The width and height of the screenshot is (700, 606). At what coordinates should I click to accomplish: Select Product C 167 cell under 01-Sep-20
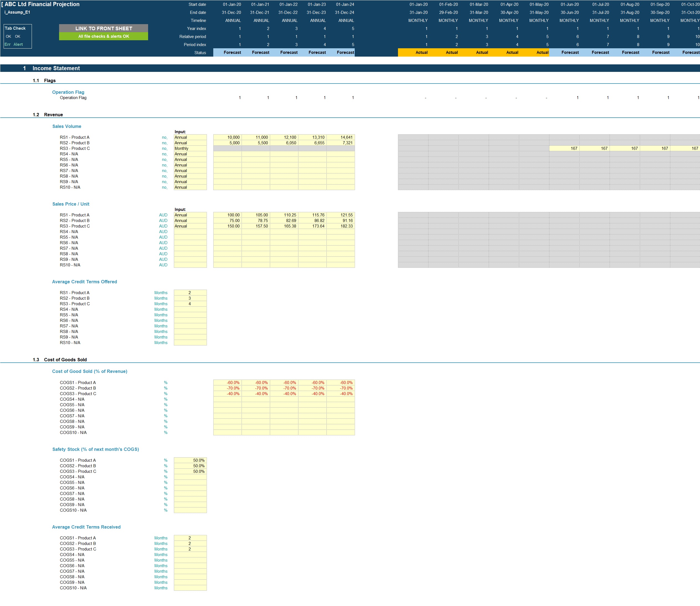[655, 148]
